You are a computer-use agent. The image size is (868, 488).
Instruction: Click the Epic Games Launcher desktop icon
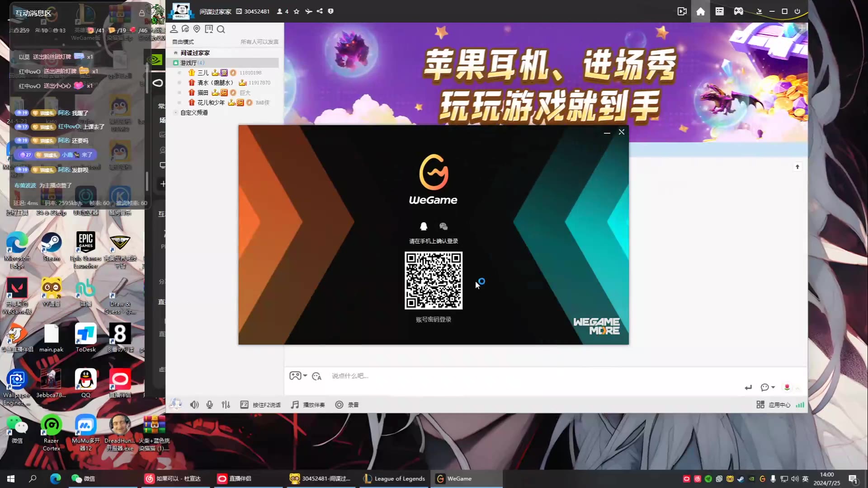coord(86,251)
